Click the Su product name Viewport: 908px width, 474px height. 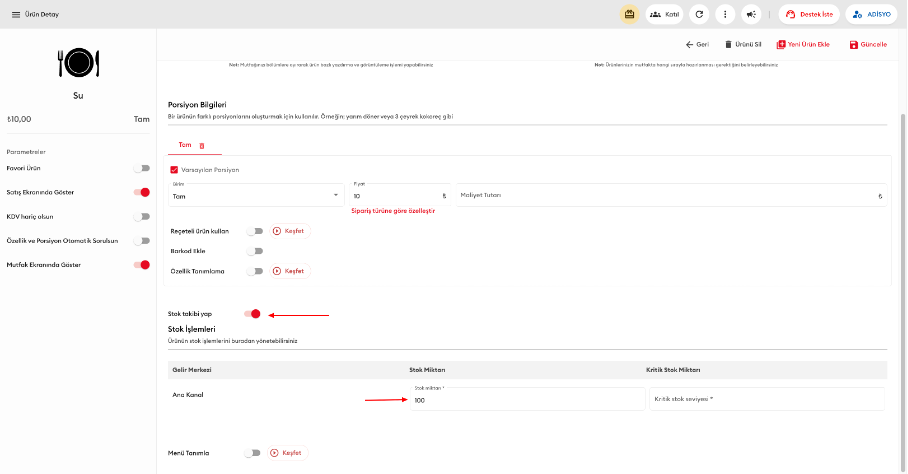(x=78, y=95)
